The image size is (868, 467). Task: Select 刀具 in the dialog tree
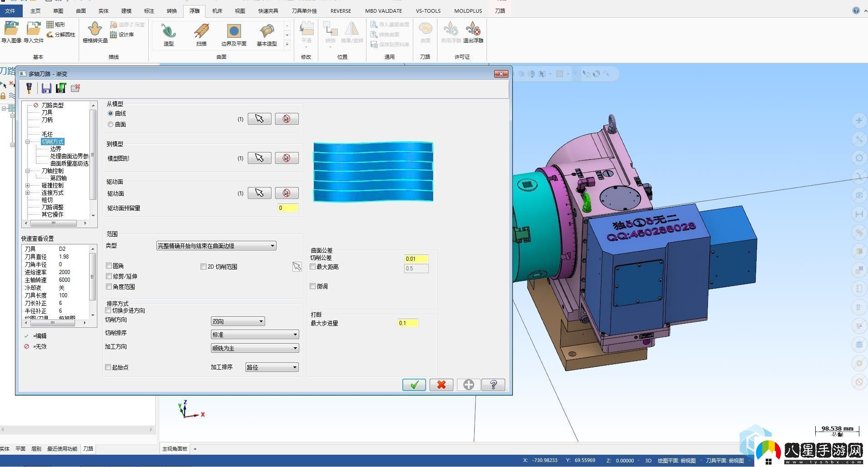tap(47, 112)
